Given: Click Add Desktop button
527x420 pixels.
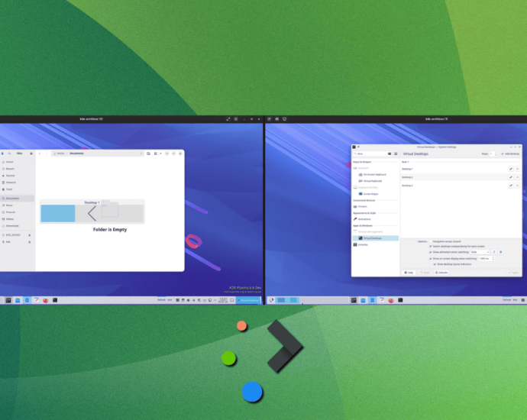Looking at the screenshot, I should tap(510, 154).
